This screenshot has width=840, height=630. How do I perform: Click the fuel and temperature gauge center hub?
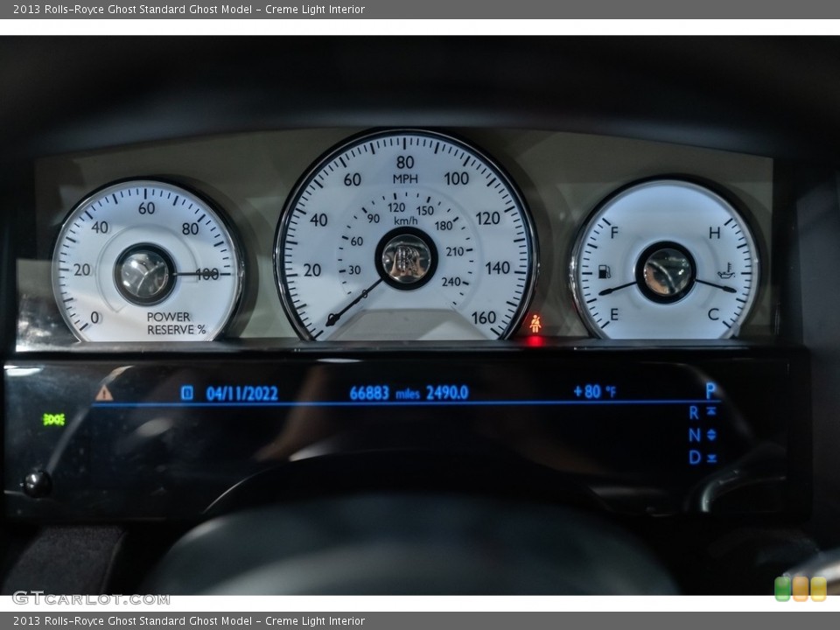[x=666, y=273]
